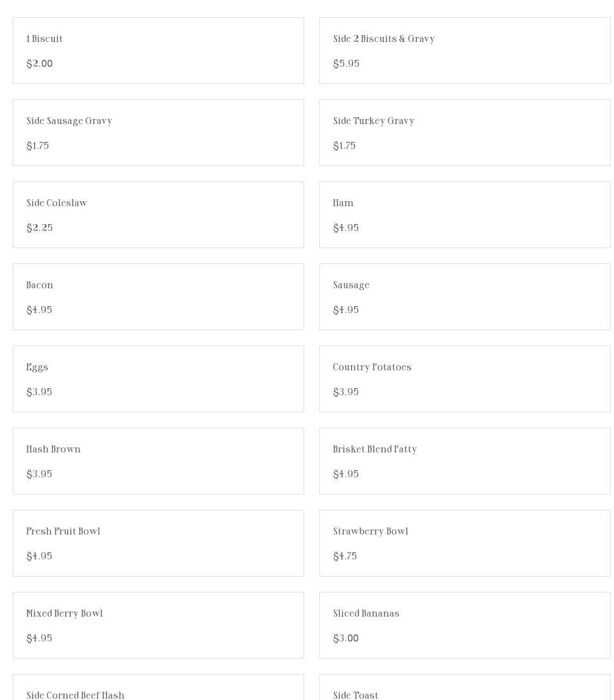Click the $2.00 price under 1 Biscuit
614x700 pixels.
click(39, 64)
